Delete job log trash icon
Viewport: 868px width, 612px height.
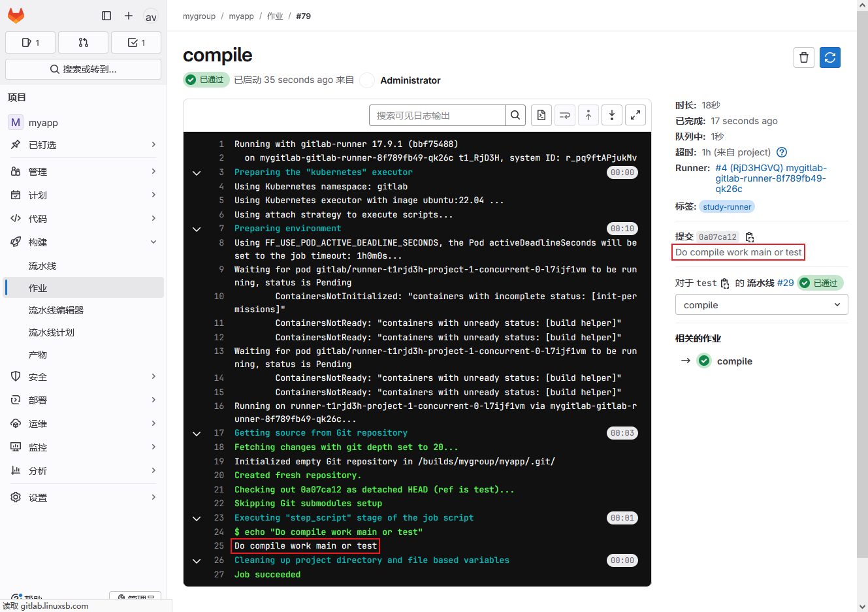[x=804, y=57]
